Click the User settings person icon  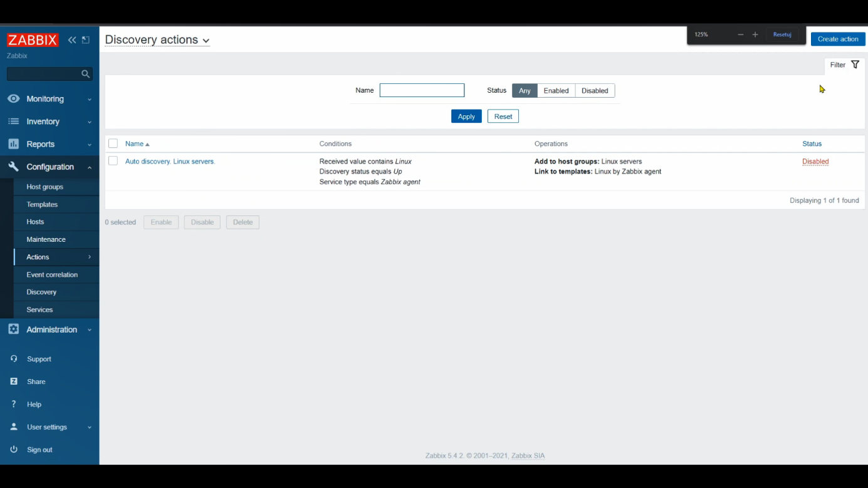point(14,427)
